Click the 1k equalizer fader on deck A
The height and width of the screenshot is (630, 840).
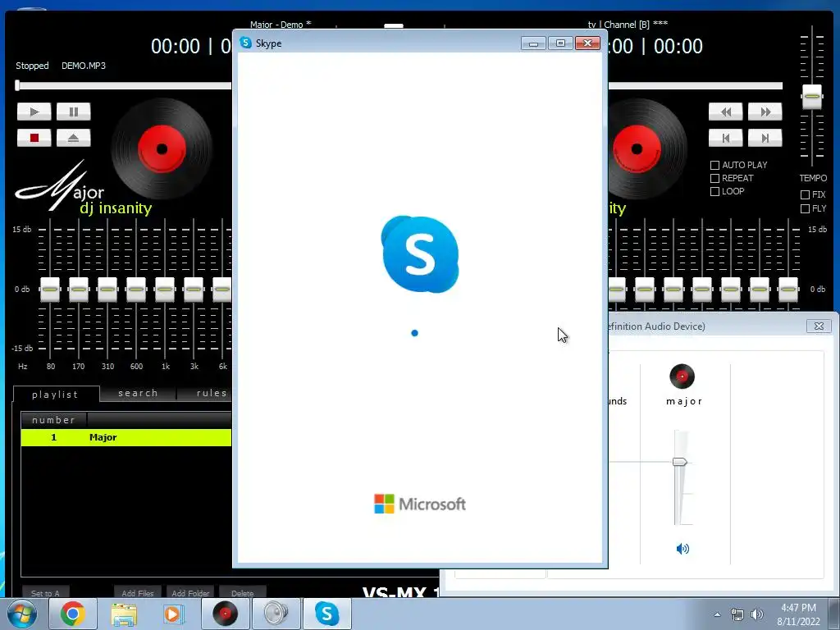coord(165,290)
